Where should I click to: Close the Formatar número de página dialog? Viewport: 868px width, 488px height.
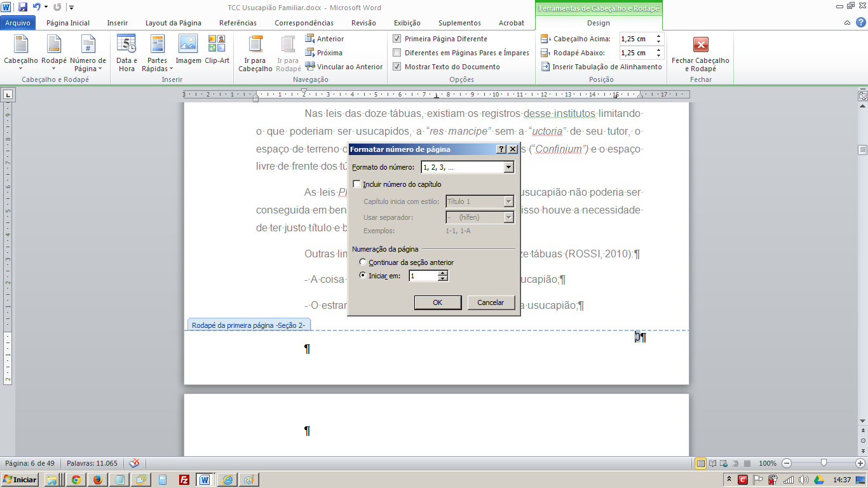[x=513, y=149]
